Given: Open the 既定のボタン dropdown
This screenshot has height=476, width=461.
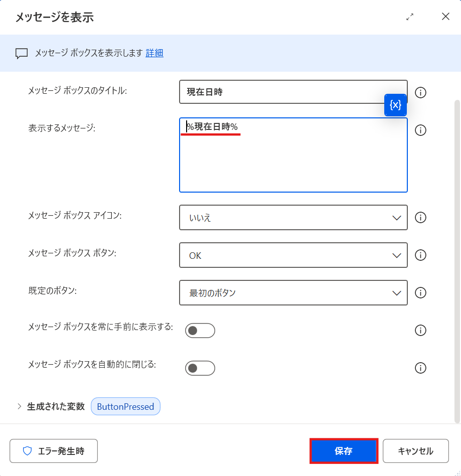Looking at the screenshot, I should tap(293, 293).
